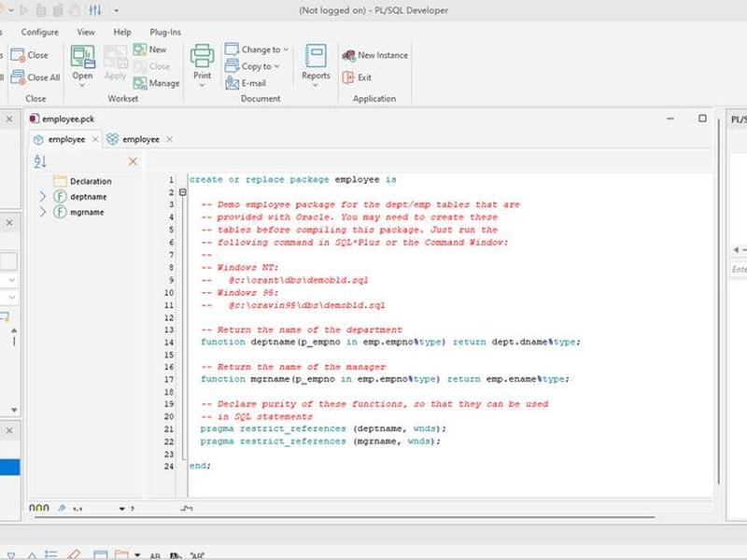
Task: Click the Close All ribbon button
Action: click(35, 77)
